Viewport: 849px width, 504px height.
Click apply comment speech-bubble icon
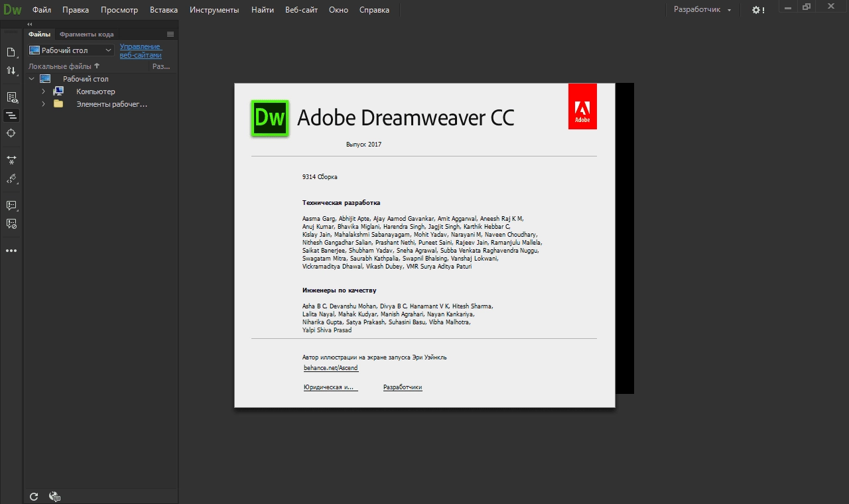(x=11, y=206)
